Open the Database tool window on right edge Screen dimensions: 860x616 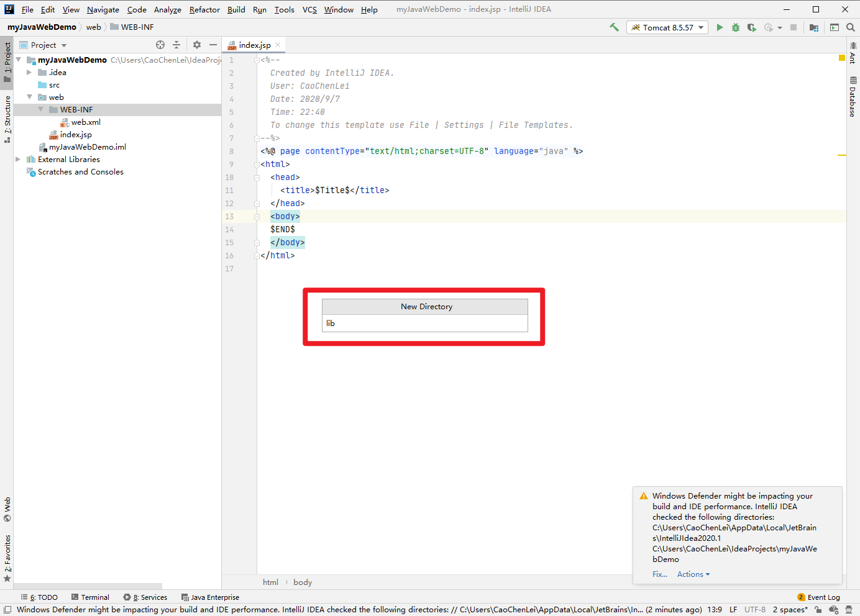point(853,97)
